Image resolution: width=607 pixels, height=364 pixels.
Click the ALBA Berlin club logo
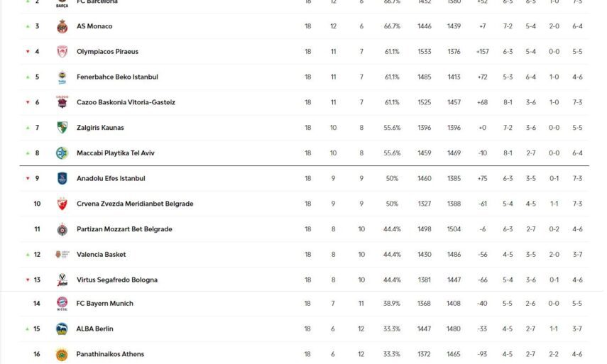pos(62,329)
